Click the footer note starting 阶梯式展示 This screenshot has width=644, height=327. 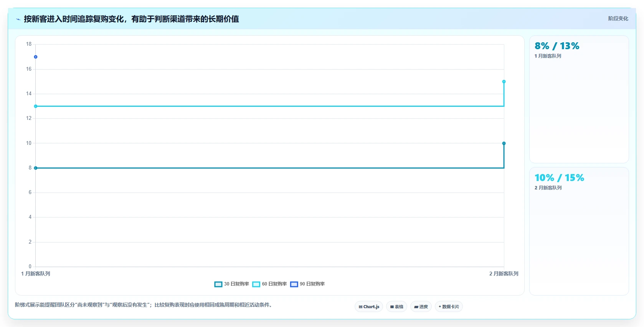(x=144, y=305)
